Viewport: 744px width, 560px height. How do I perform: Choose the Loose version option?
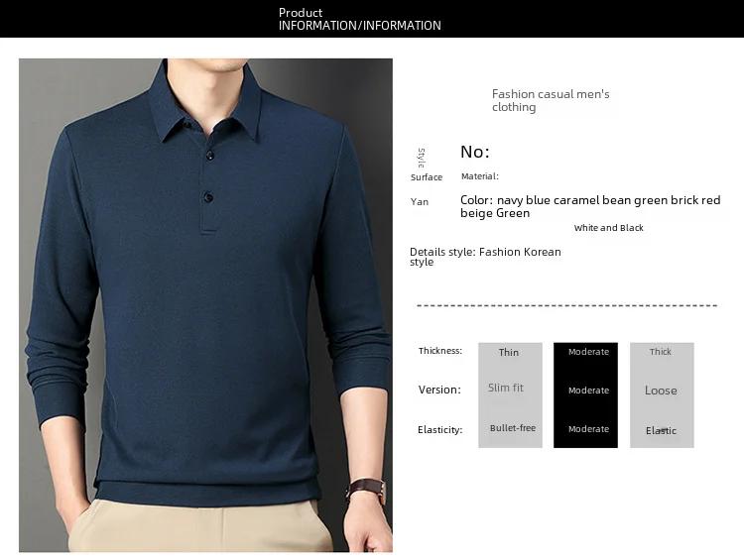click(x=661, y=391)
